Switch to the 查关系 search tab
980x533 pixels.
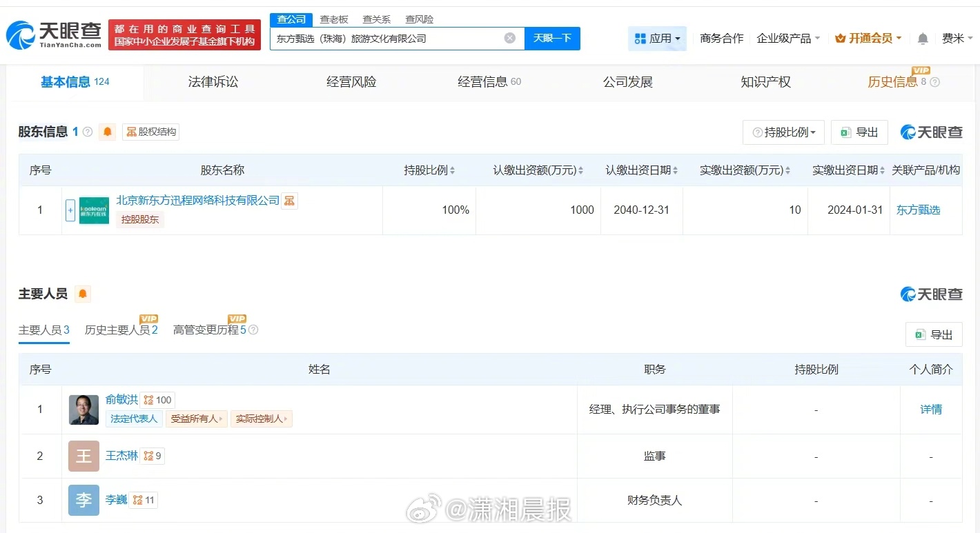click(x=377, y=19)
